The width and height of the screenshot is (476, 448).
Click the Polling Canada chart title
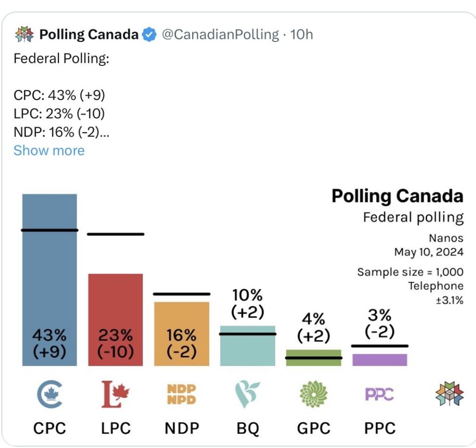(x=397, y=196)
